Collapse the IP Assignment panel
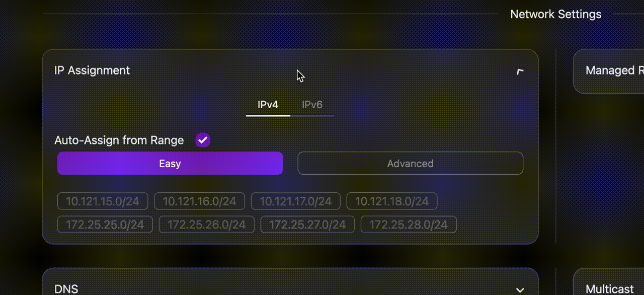The image size is (644, 295). 520,71
